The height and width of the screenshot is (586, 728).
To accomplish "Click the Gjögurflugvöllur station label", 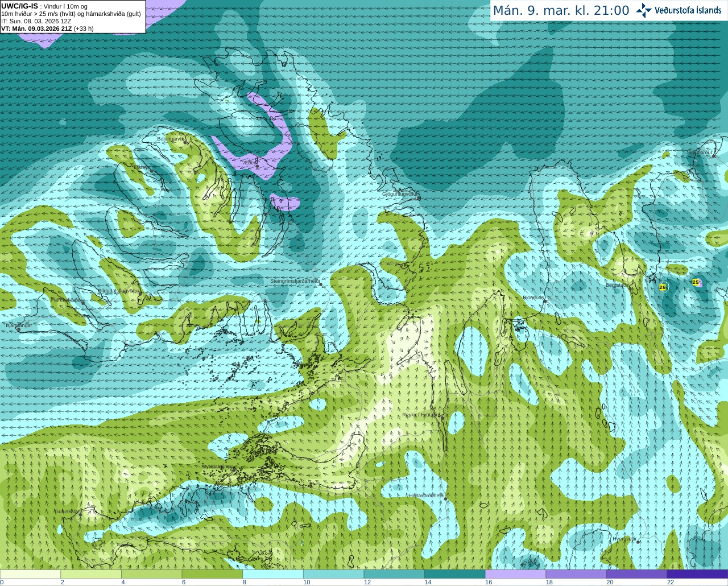I will (400, 194).
